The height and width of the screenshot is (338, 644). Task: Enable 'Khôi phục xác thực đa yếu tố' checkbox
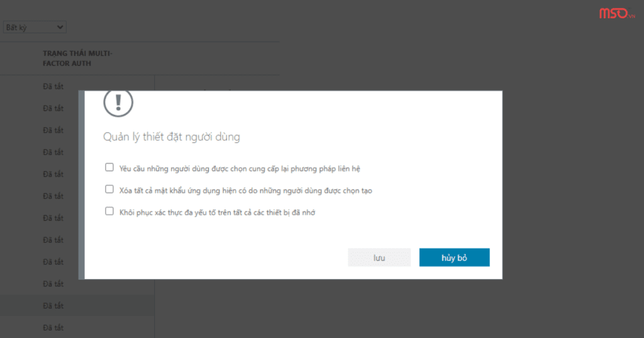pyautogui.click(x=109, y=211)
